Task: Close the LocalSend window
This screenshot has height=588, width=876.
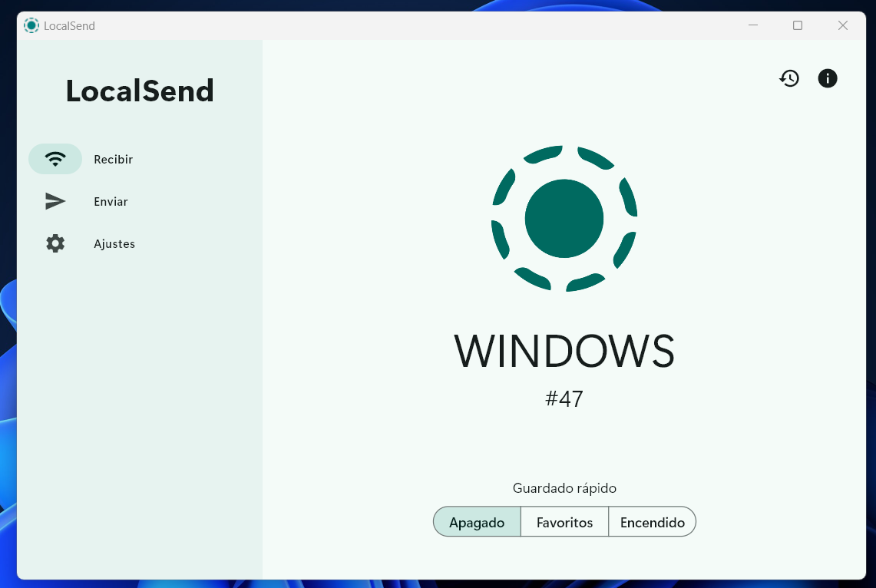Action: click(x=843, y=25)
